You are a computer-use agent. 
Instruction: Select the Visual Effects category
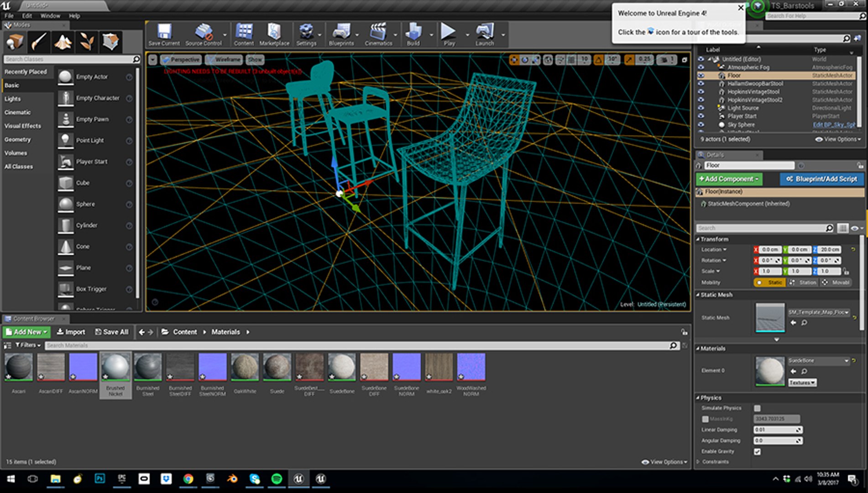[x=23, y=126]
